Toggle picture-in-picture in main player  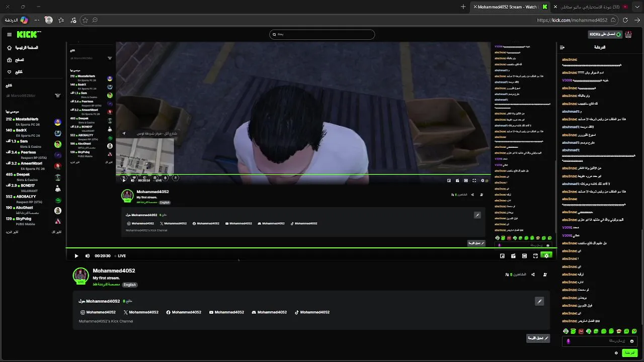[x=502, y=256]
